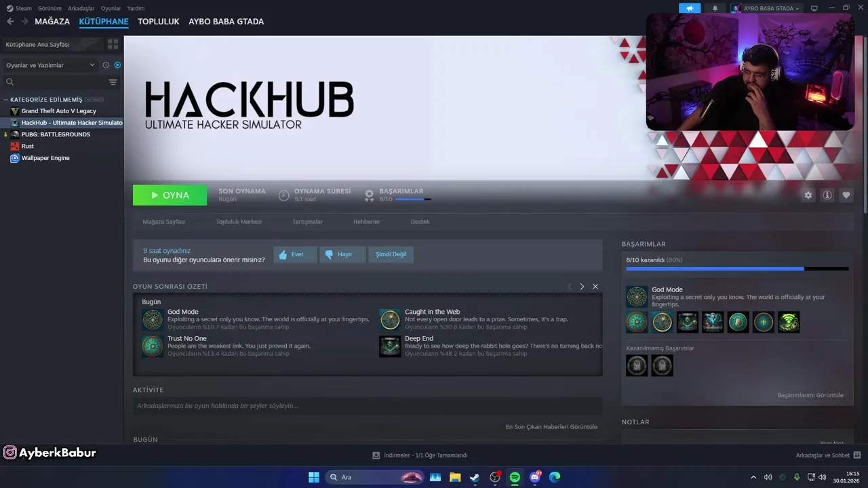Open HackHub game settings gear
Image resolution: width=868 pixels, height=488 pixels.
click(x=808, y=195)
